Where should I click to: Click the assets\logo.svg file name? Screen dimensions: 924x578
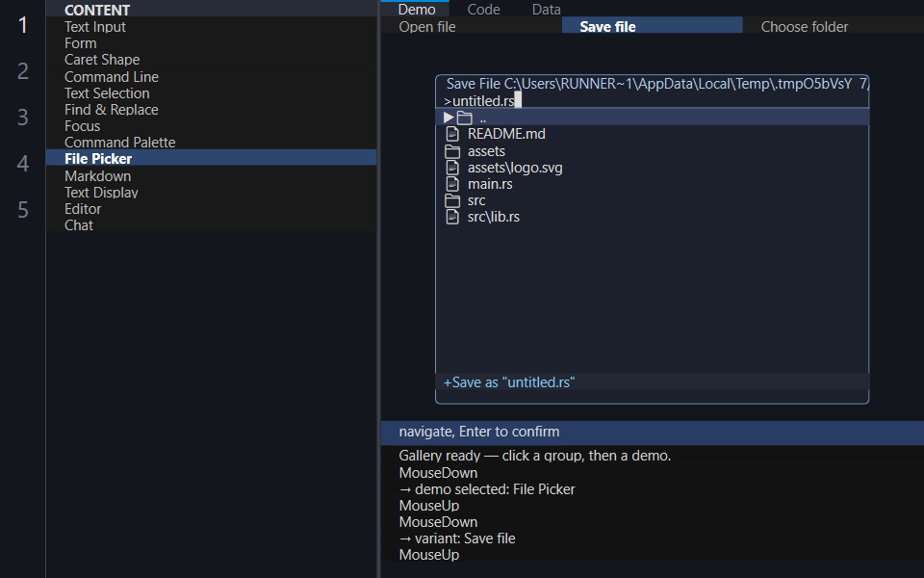[515, 168]
